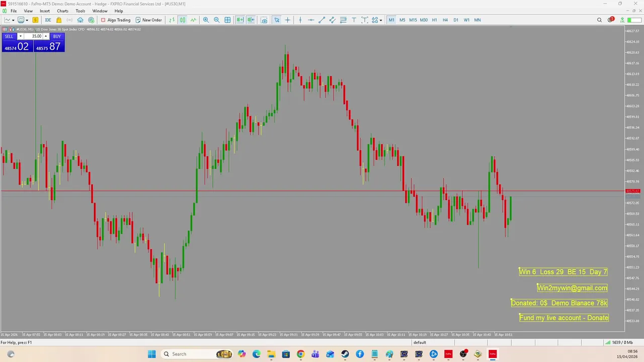Toggle chart auto scroll
The image size is (644, 362).
[240, 20]
